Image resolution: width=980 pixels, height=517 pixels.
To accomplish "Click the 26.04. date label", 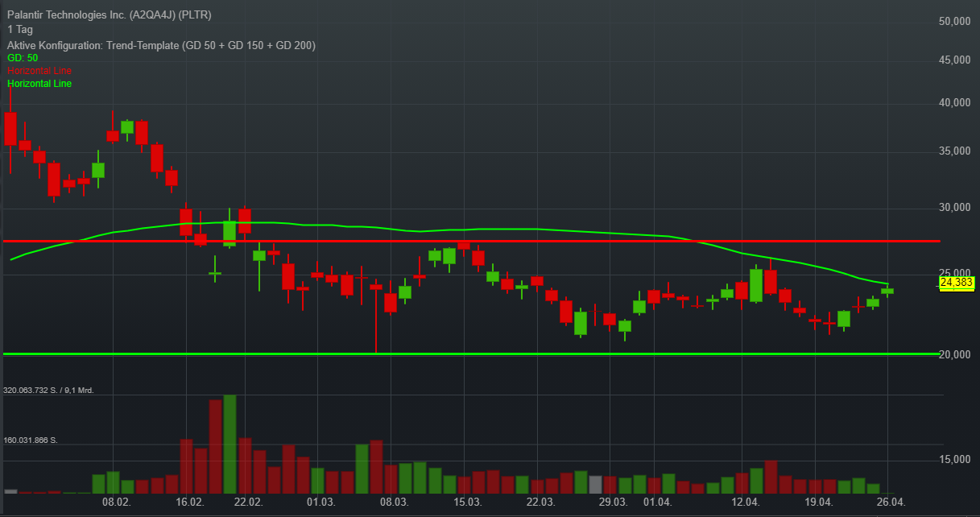I will 891,503.
